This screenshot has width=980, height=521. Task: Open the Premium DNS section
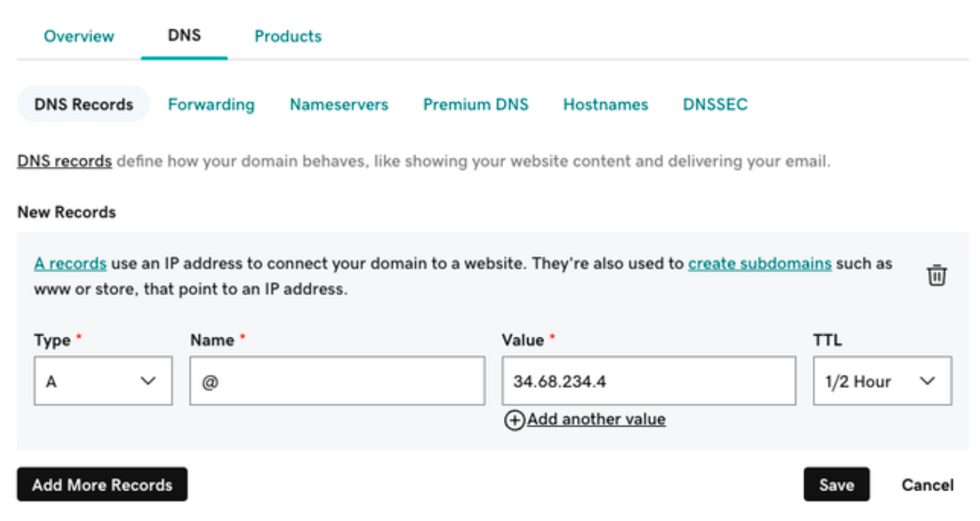[476, 104]
